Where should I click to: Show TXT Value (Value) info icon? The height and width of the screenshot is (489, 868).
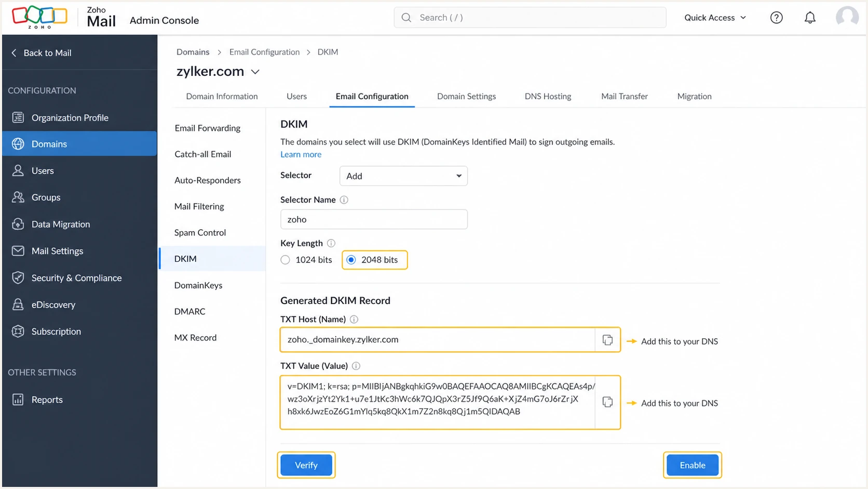(x=356, y=366)
